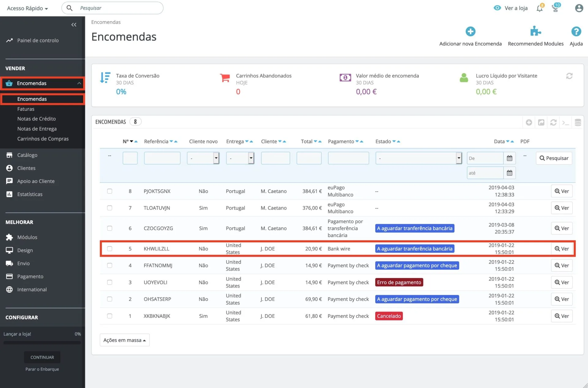The height and width of the screenshot is (388, 588).
Task: Expand Ações em massa dropdown
Action: click(124, 340)
